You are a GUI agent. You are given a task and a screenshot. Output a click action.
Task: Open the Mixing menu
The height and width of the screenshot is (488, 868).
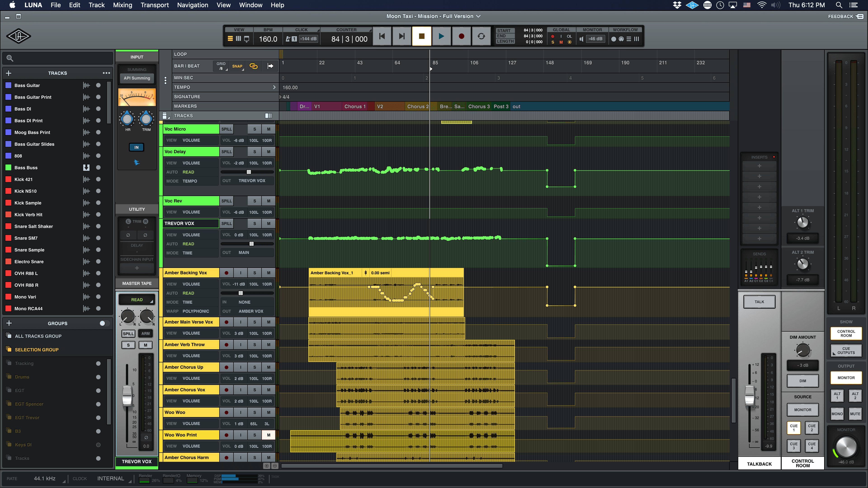click(x=122, y=5)
